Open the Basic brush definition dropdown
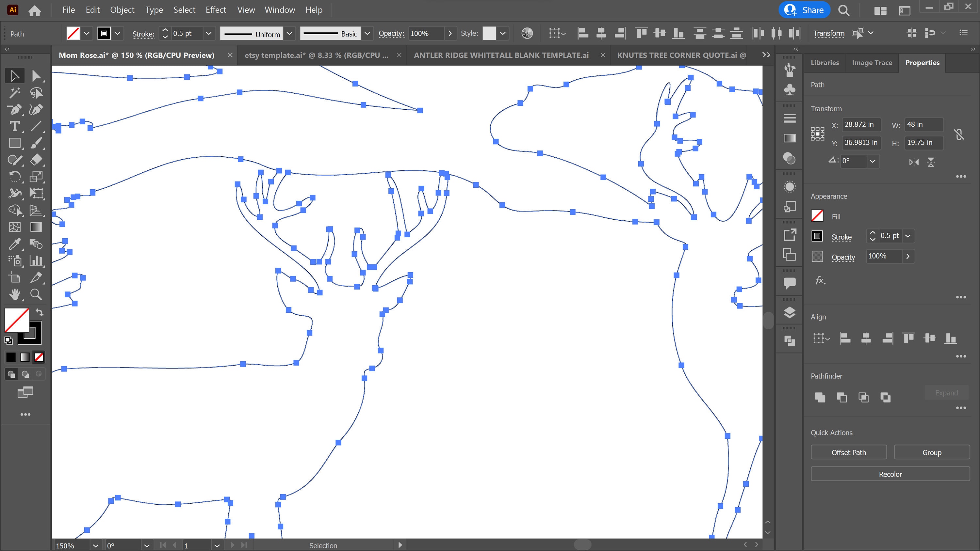Image resolution: width=980 pixels, height=551 pixels. pyautogui.click(x=367, y=34)
